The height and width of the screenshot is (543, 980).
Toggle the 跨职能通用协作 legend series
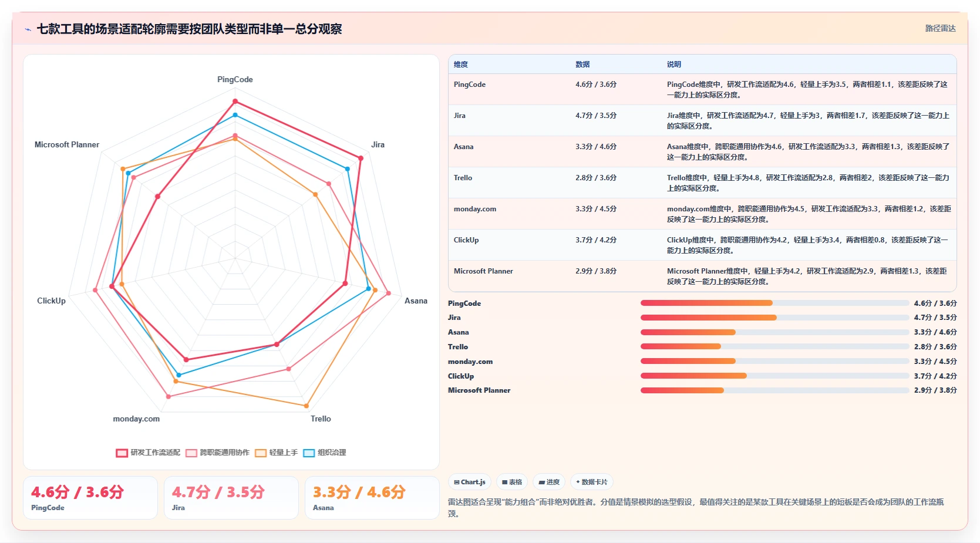[x=217, y=453]
